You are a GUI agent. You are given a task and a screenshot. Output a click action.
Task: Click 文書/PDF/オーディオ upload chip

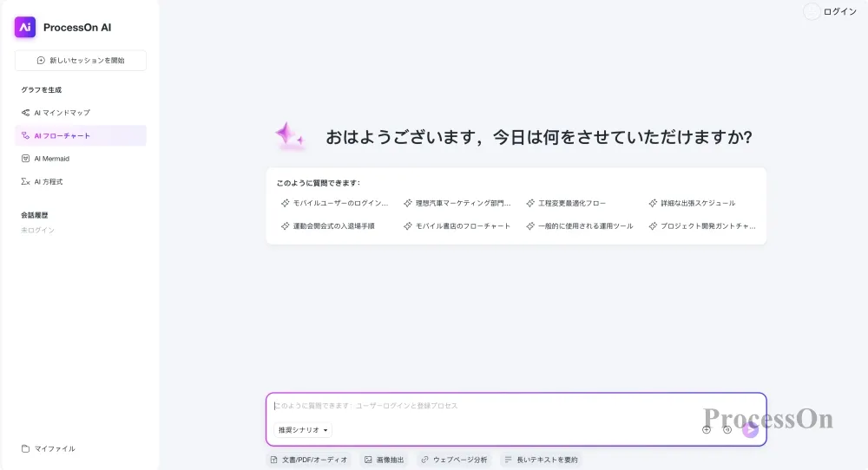309,460
